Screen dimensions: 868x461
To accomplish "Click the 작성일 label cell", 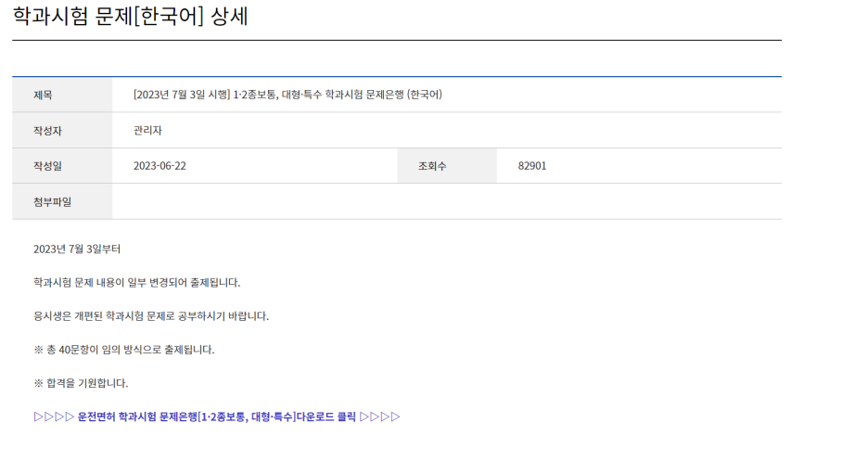I will [x=62, y=166].
